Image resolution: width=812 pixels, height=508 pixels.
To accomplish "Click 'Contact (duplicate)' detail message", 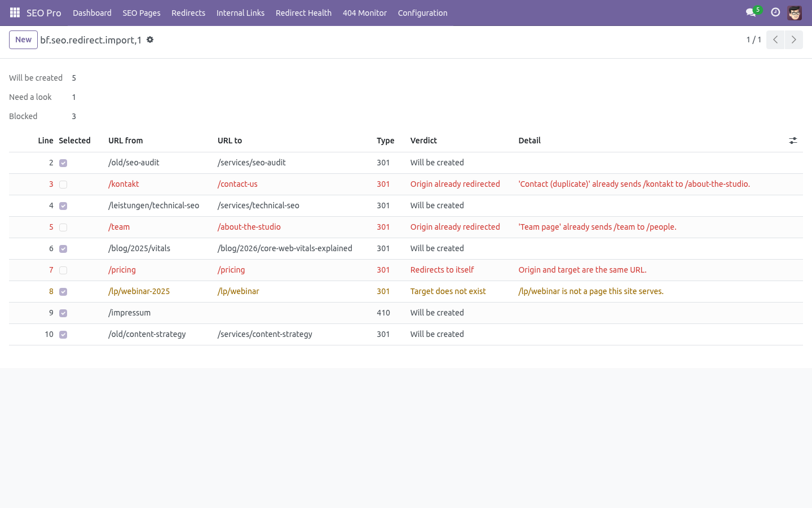I will tap(634, 184).
